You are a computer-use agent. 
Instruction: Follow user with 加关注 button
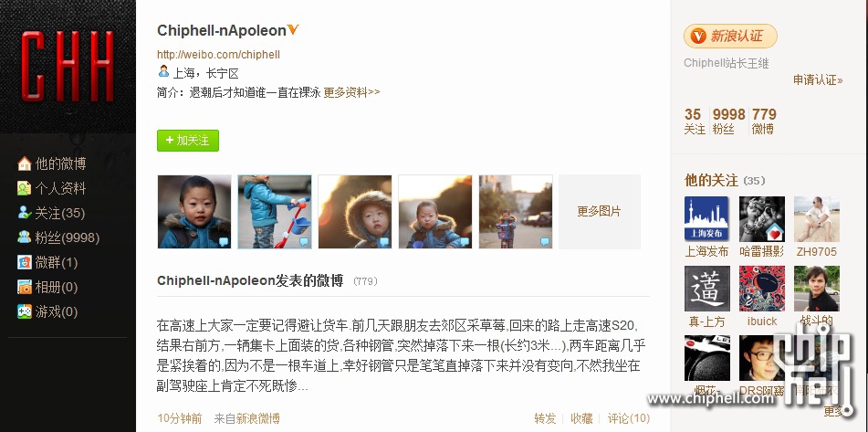click(x=188, y=141)
